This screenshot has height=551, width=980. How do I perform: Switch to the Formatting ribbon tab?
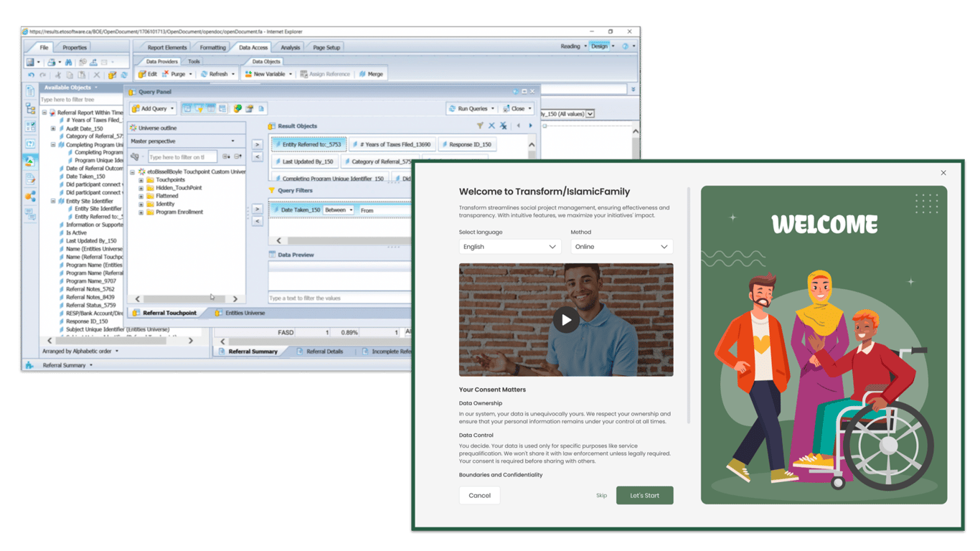click(212, 47)
